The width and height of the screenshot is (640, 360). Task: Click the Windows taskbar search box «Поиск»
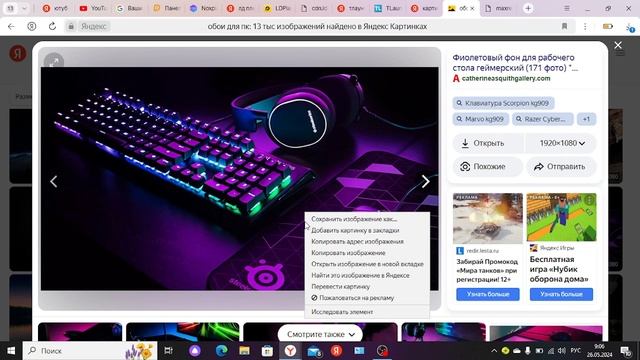(x=90, y=351)
